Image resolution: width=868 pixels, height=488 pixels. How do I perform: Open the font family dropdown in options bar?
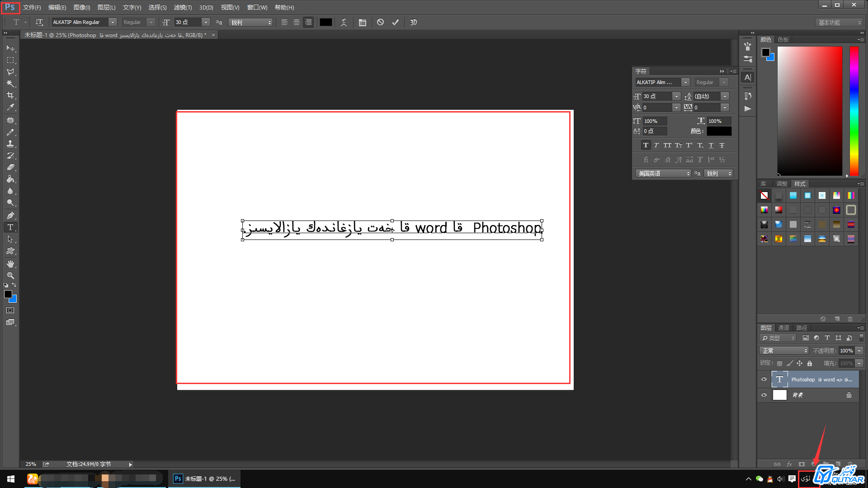tap(113, 22)
